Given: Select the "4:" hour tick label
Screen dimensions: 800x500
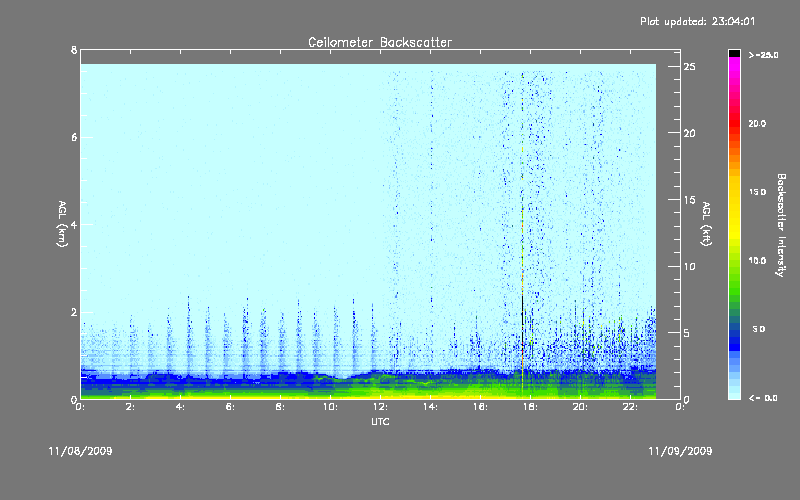Looking at the screenshot, I should coord(181,407).
